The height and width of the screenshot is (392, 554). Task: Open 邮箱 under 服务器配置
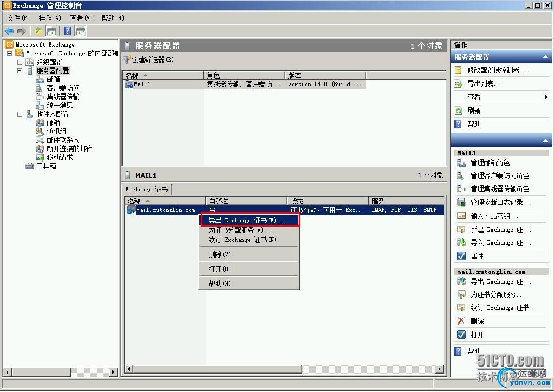pos(53,79)
